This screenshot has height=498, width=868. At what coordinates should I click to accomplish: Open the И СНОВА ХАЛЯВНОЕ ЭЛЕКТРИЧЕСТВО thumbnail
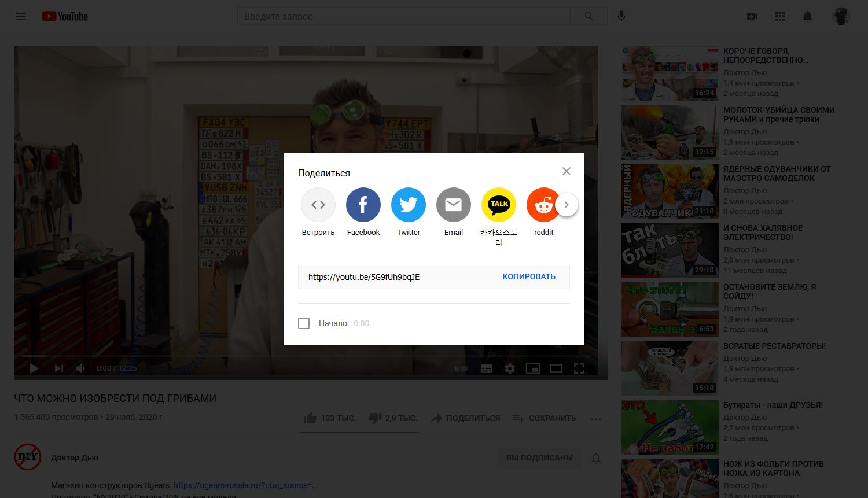670,250
